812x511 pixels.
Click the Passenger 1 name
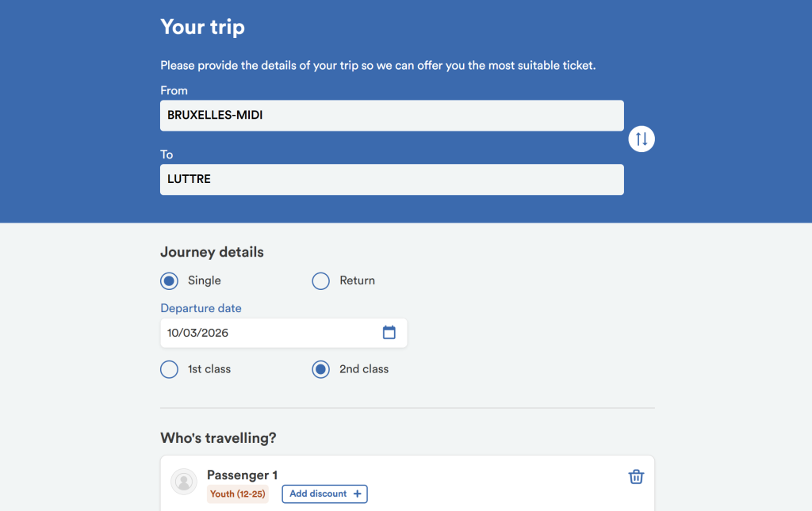coord(242,475)
